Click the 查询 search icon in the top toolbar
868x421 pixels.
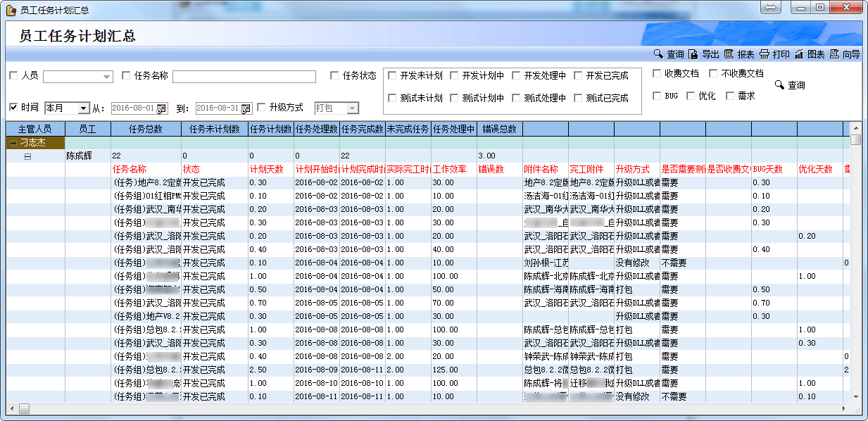pos(658,54)
